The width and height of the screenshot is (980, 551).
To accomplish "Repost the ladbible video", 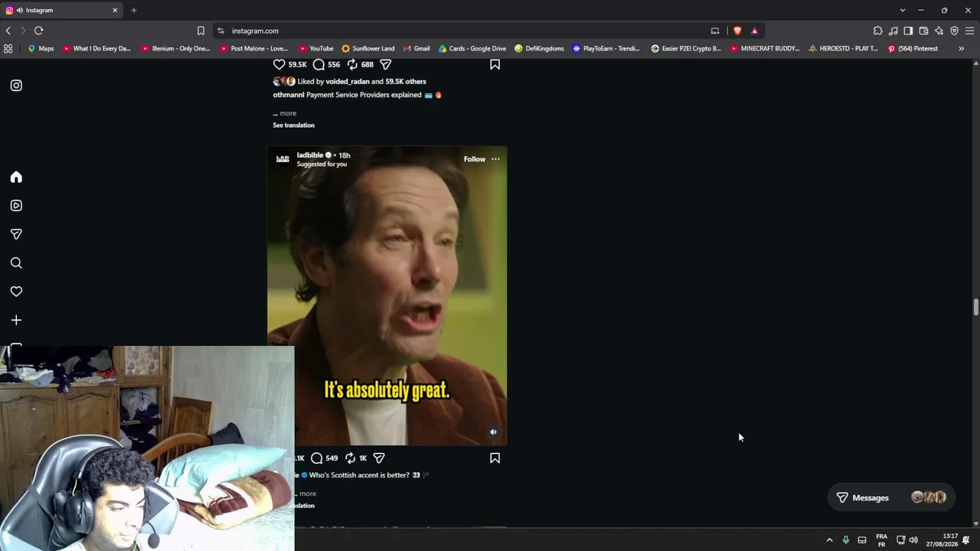I will click(350, 458).
